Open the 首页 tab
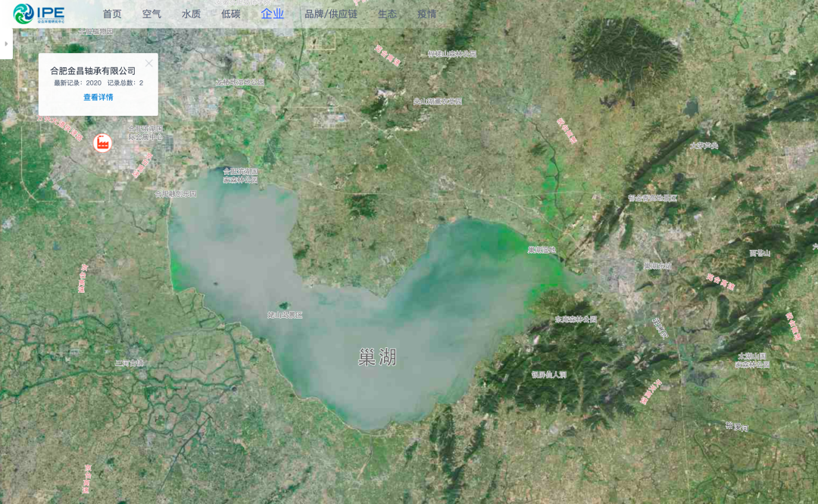 pyautogui.click(x=112, y=14)
